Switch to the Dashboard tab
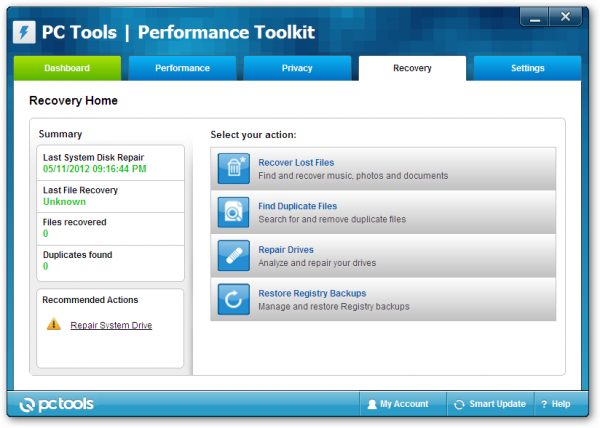Image resolution: width=600 pixels, height=428 pixels. 67,68
